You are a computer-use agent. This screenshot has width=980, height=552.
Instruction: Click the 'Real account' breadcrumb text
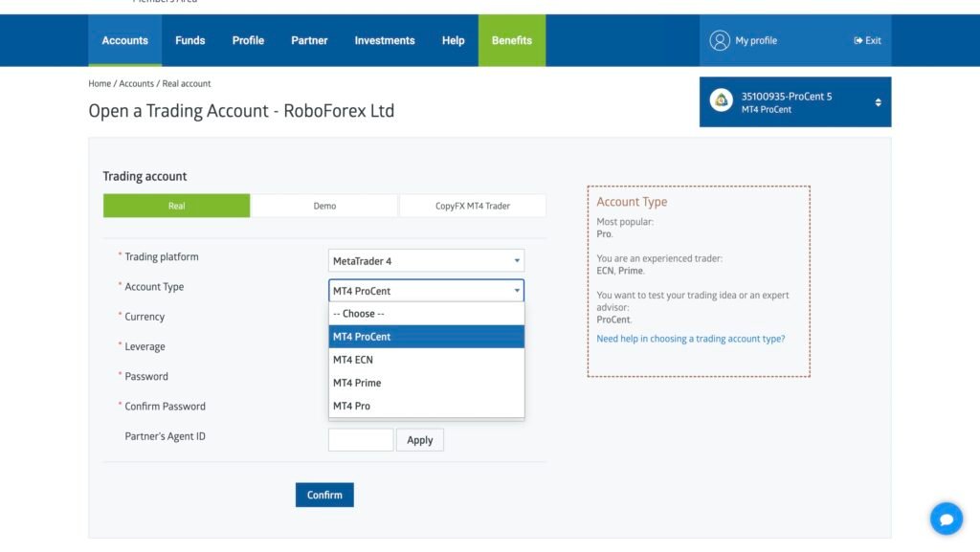[187, 83]
